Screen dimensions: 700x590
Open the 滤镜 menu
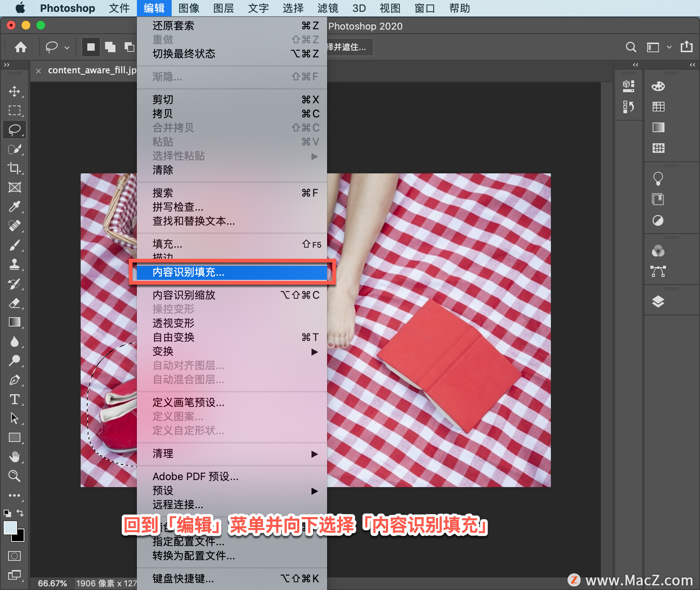[x=328, y=8]
